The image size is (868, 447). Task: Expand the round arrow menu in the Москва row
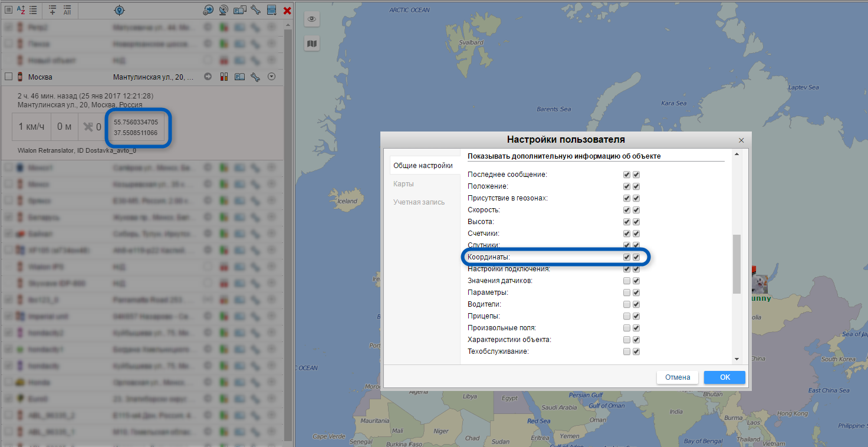click(271, 77)
